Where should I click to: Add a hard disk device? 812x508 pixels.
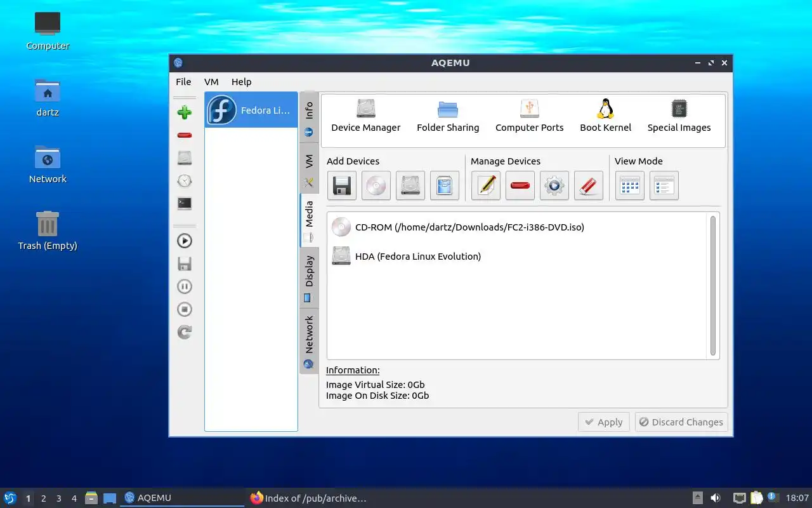tap(410, 186)
